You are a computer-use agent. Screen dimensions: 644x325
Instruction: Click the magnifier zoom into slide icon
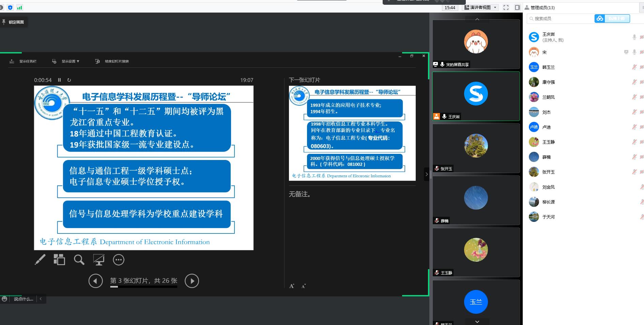tap(79, 260)
